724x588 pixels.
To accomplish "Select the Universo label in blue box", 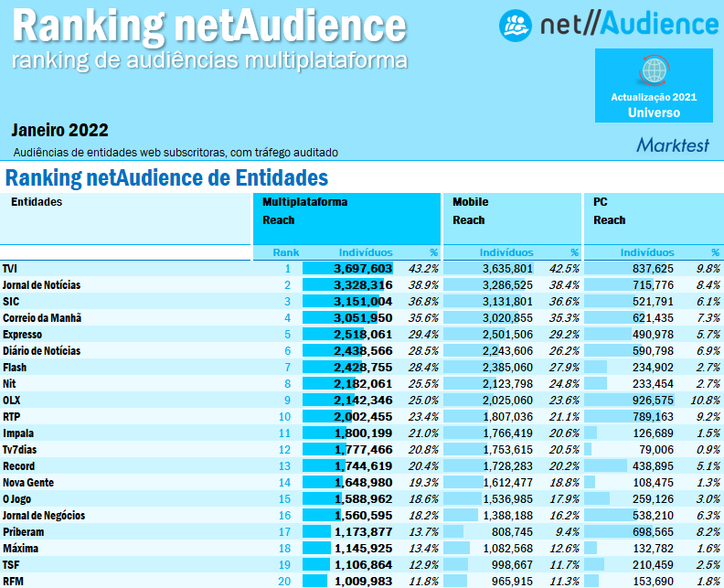I will point(654,112).
